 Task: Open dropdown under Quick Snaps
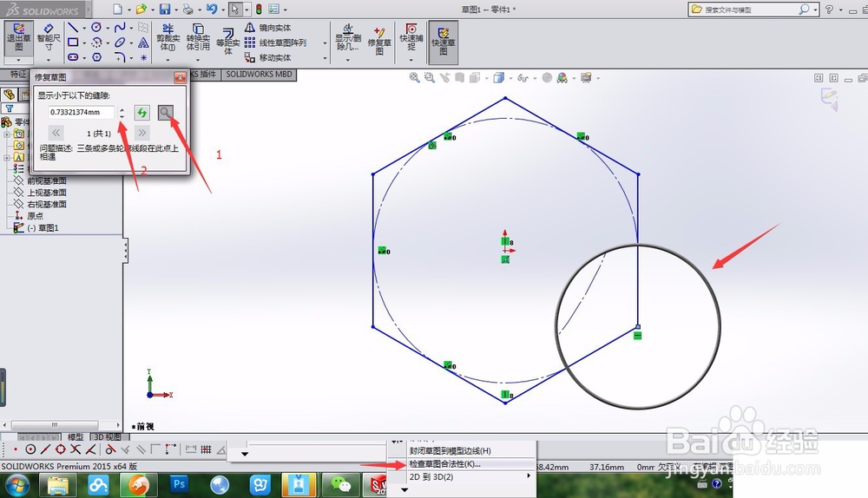coord(411,60)
